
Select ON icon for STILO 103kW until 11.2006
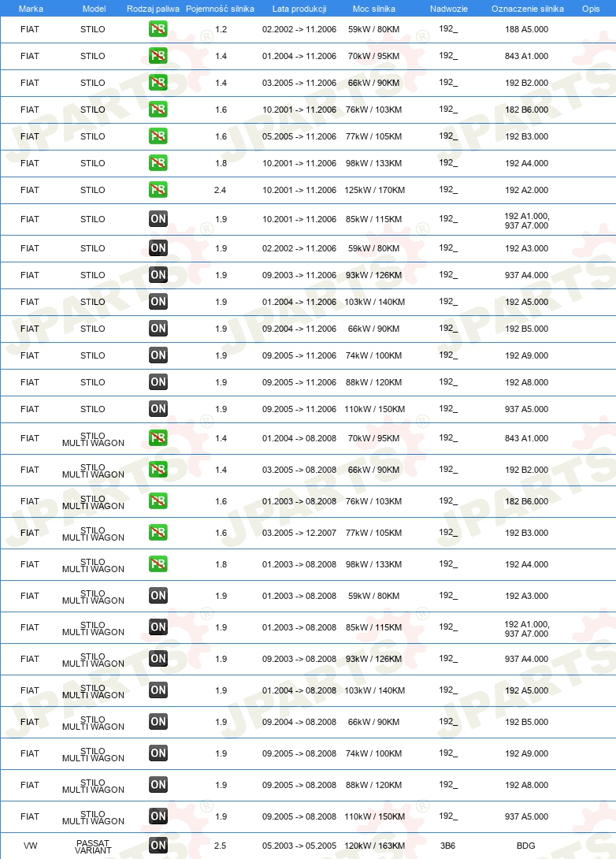pos(158,302)
